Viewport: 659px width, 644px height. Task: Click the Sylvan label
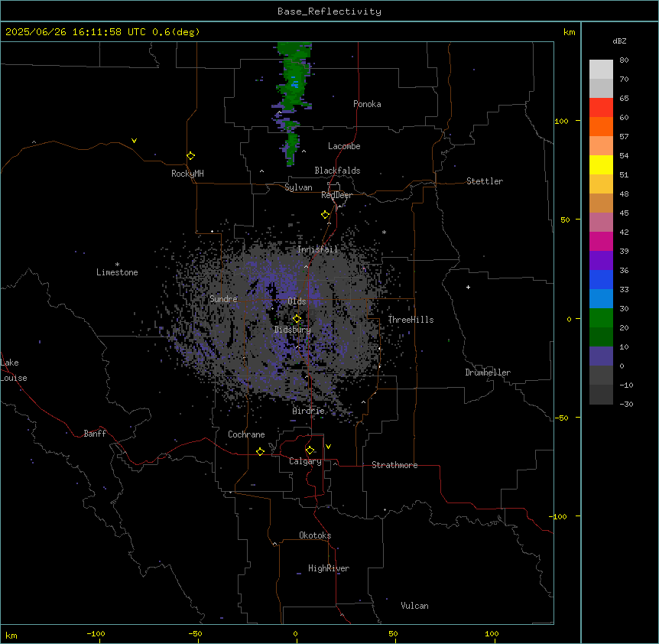click(298, 187)
